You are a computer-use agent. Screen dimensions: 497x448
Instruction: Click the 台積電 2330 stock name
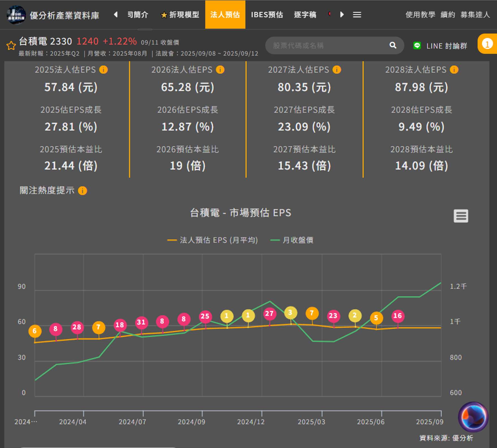[45, 41]
